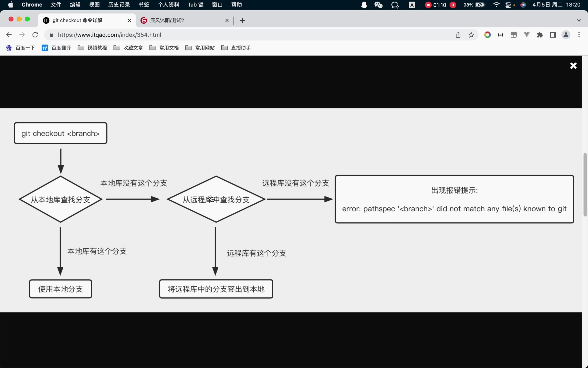Go back with the browser back arrow

[9, 35]
